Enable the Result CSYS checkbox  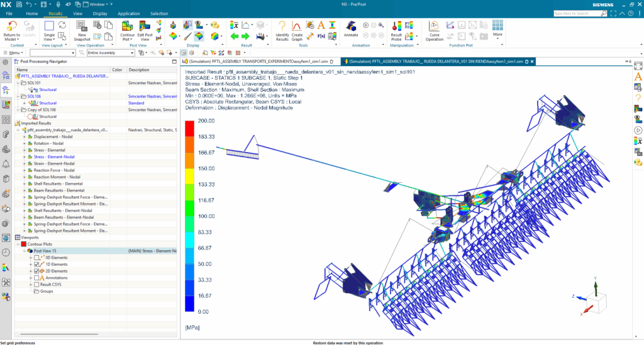click(x=36, y=284)
